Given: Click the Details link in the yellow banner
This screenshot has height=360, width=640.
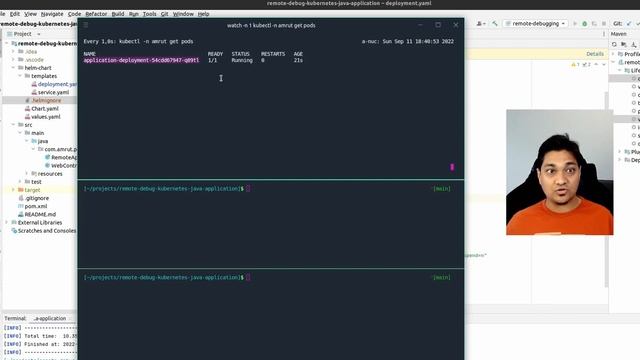Looking at the screenshot, I should 595,54.
